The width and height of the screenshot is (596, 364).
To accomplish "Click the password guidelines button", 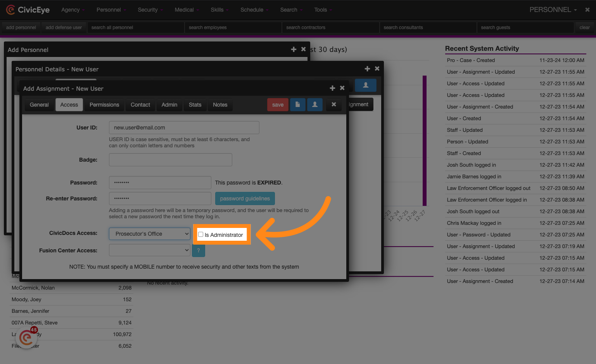I will (245, 198).
